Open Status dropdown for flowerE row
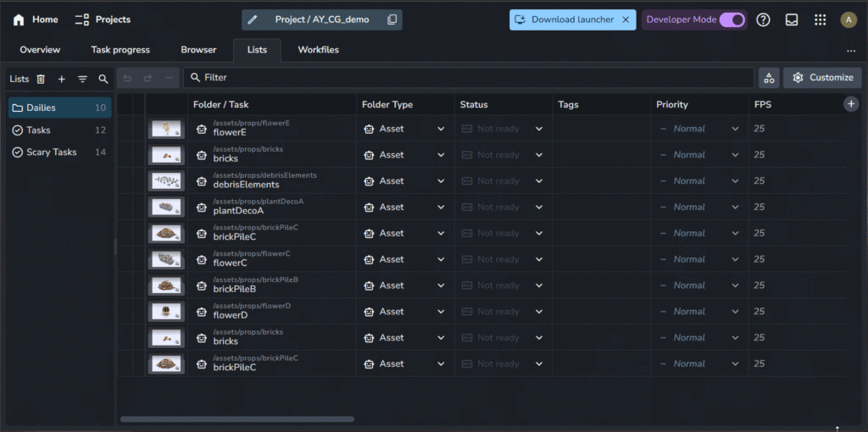The width and height of the screenshot is (868, 432). click(x=504, y=129)
